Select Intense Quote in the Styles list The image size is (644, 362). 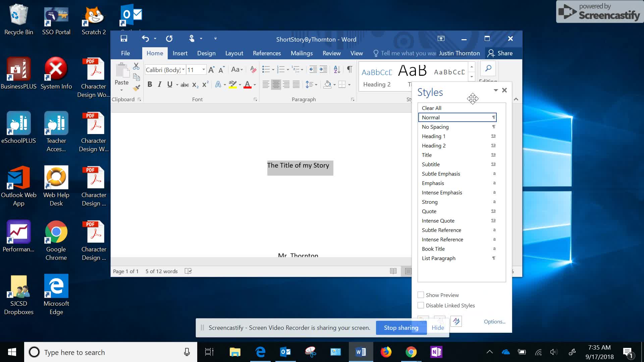(457, 221)
